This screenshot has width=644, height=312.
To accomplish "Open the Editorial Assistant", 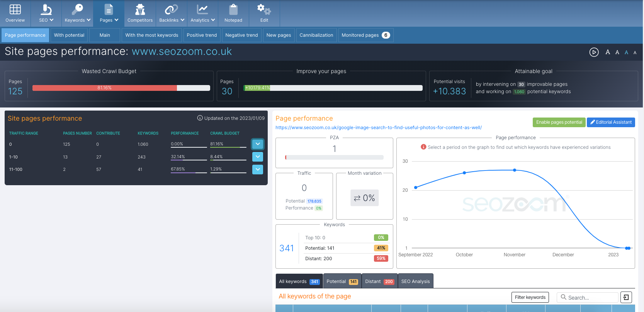I will (611, 122).
